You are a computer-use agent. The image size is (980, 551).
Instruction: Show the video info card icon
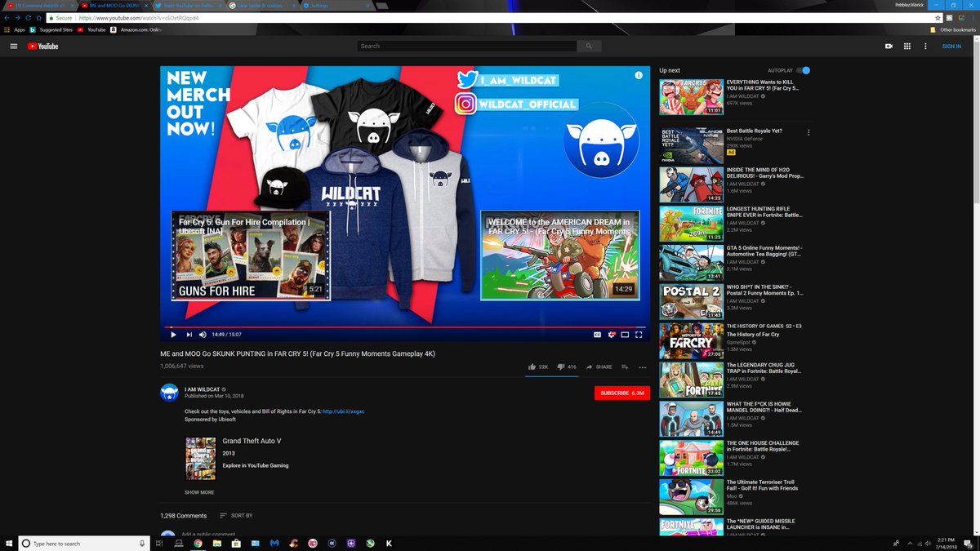click(639, 75)
